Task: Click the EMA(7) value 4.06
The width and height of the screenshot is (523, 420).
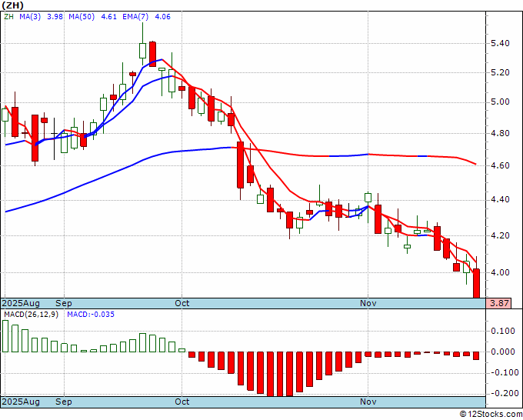Action: [162, 17]
